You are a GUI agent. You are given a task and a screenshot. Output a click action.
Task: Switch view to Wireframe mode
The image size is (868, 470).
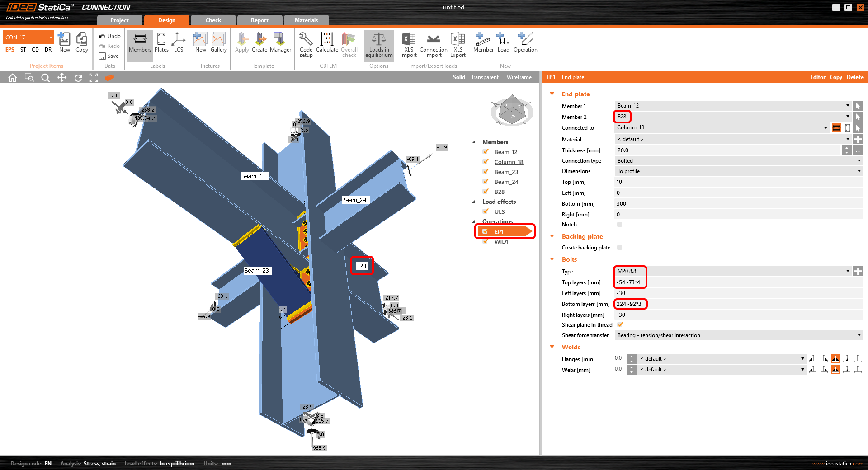[x=519, y=77]
